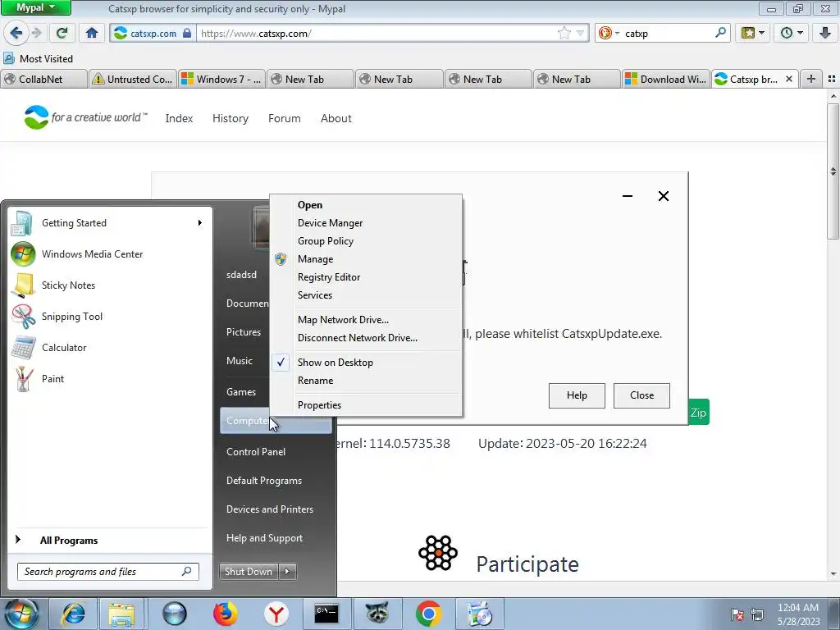Open the downloads arrow icon
The height and width of the screenshot is (630, 840).
825,33
